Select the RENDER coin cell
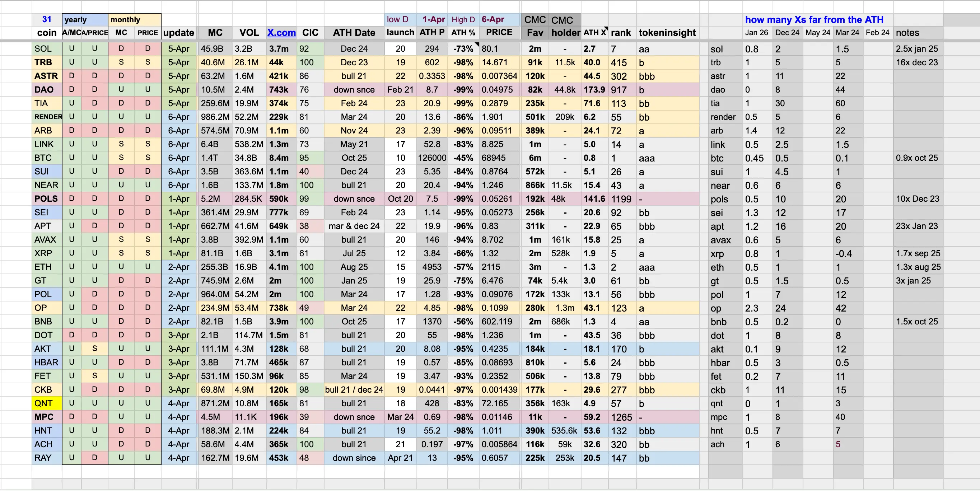 [x=47, y=117]
